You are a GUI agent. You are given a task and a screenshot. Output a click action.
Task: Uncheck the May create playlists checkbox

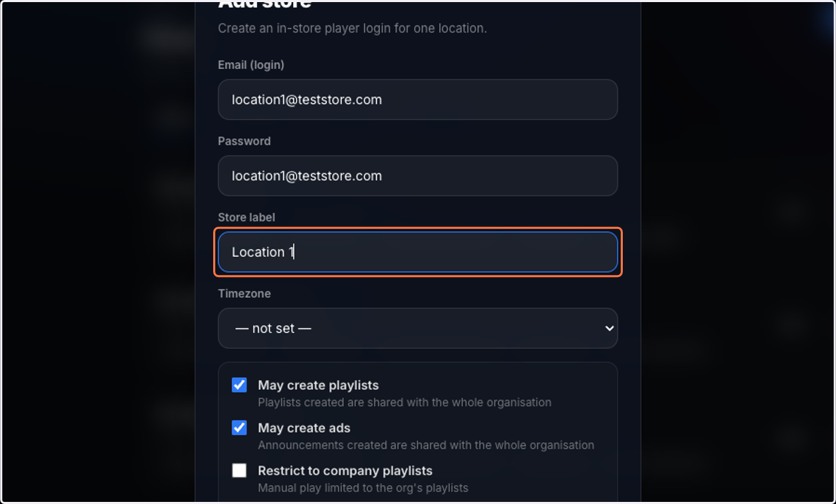tap(239, 385)
